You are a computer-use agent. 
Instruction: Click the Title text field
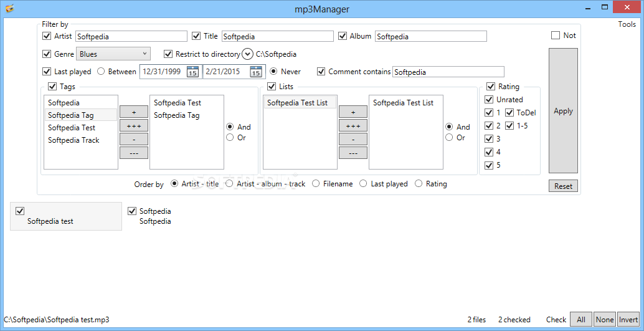pos(278,36)
